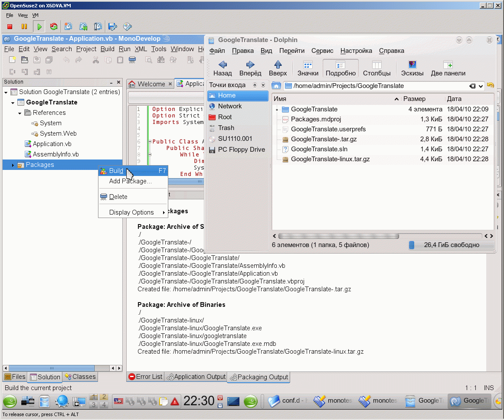Click red warning tray icon

(174, 401)
